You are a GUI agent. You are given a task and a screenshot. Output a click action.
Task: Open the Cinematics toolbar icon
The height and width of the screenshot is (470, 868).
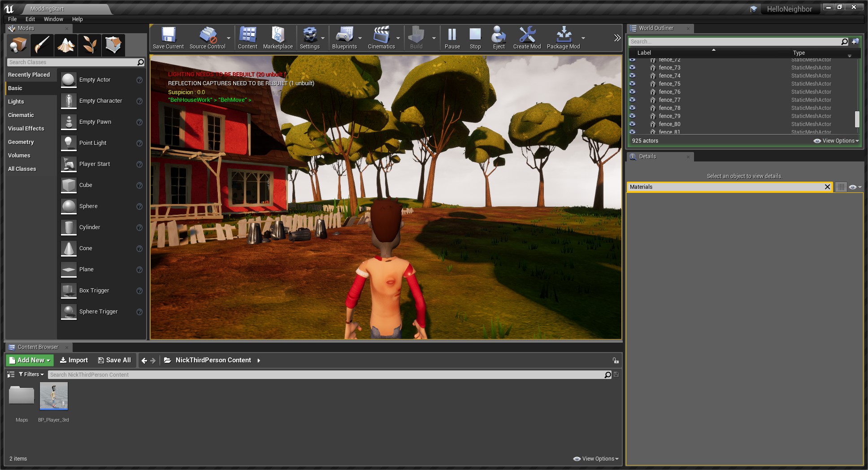(382, 38)
